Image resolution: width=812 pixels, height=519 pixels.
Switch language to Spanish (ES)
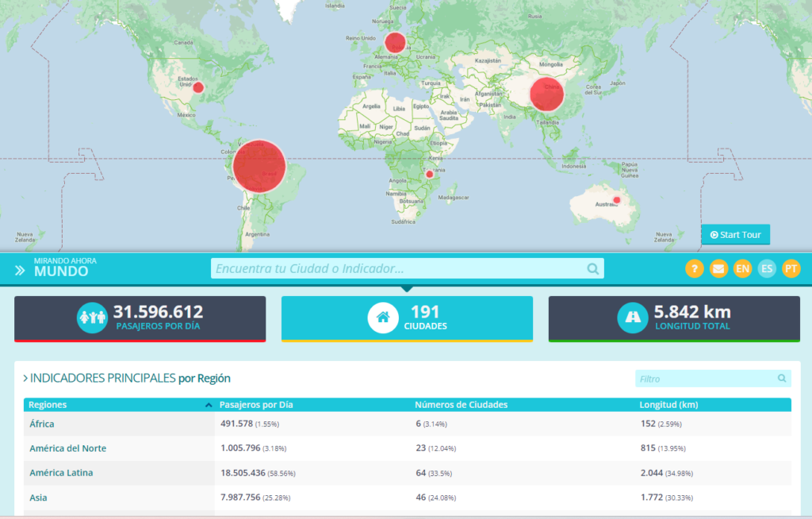tap(767, 269)
